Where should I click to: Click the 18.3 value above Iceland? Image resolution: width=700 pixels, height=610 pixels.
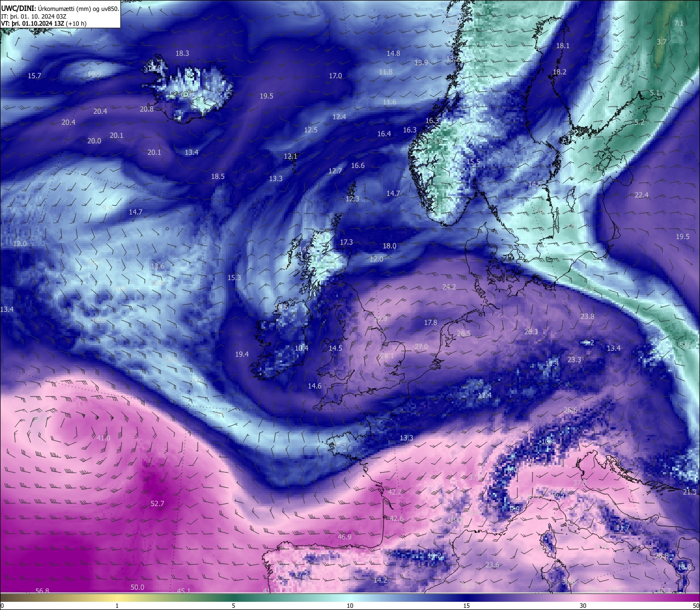coord(182,53)
